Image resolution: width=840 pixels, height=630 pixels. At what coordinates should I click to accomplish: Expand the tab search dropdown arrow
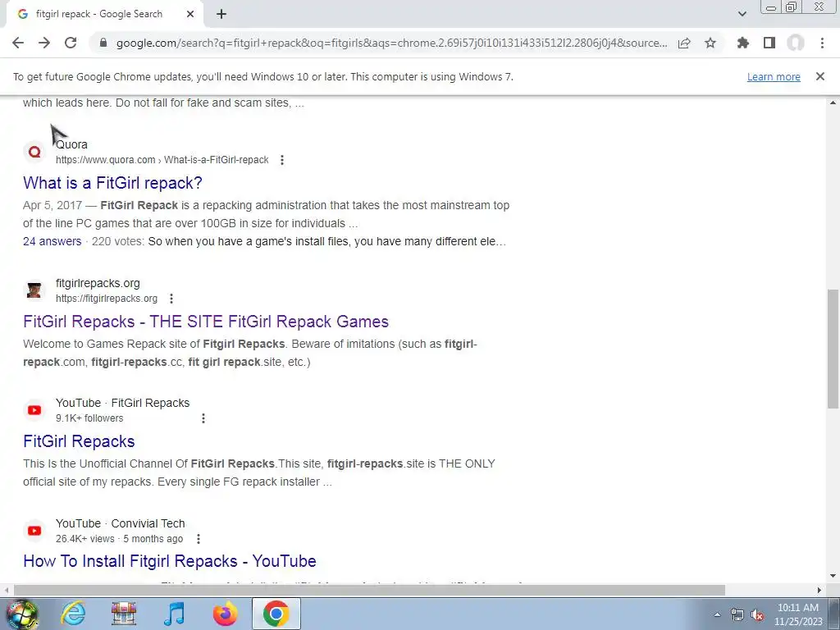coord(742,14)
